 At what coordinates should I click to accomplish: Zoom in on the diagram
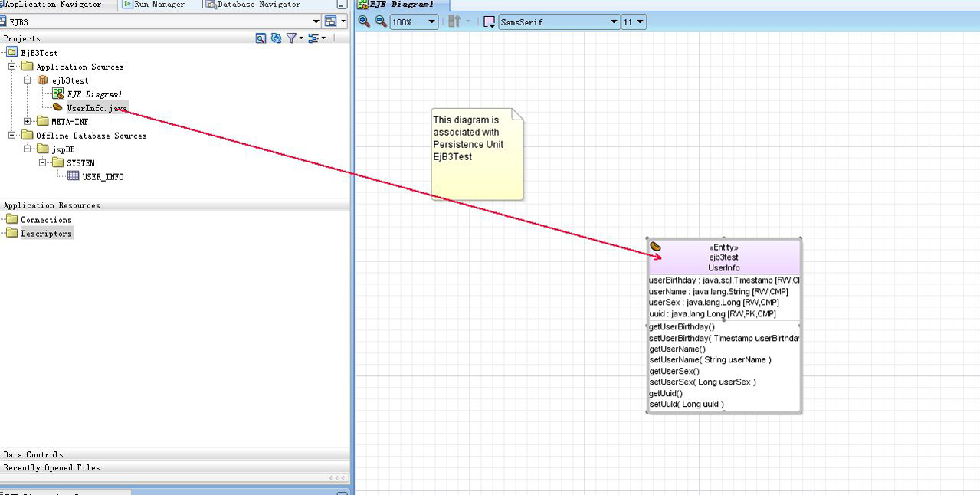click(x=364, y=21)
